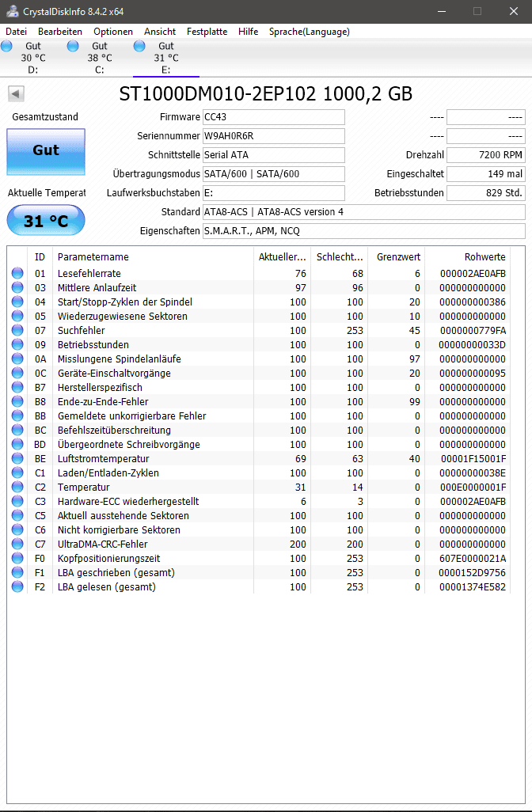Viewport: 532px width, 812px height.
Task: Click status orb for Geräte-Einschaltvorgänge
Action: (17, 373)
